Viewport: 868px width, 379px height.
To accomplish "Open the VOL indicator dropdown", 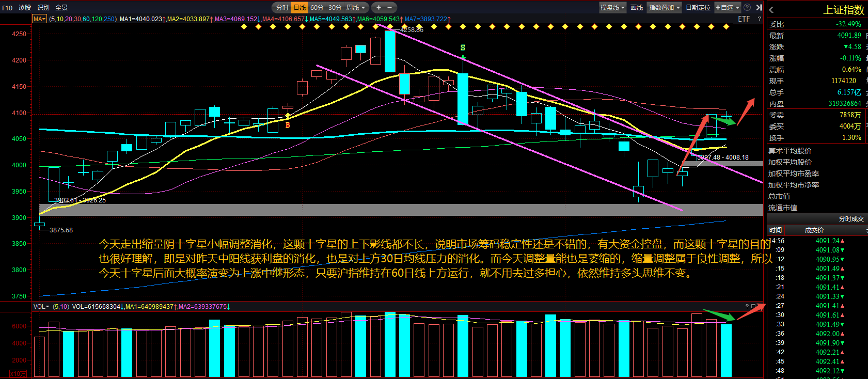I will coord(41,306).
